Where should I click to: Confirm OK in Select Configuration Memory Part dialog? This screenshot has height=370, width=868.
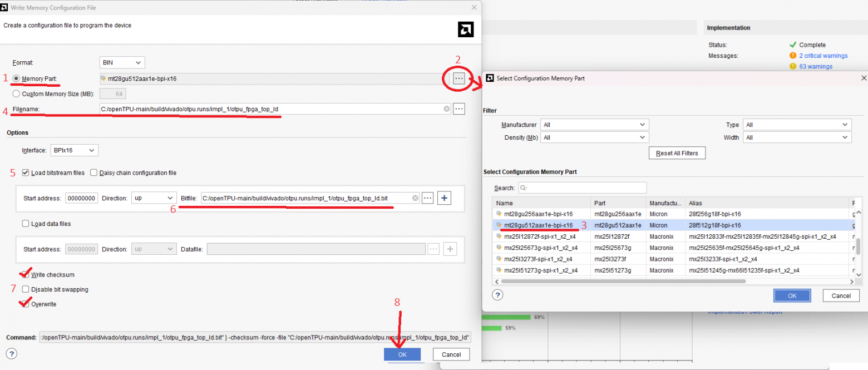coord(792,296)
